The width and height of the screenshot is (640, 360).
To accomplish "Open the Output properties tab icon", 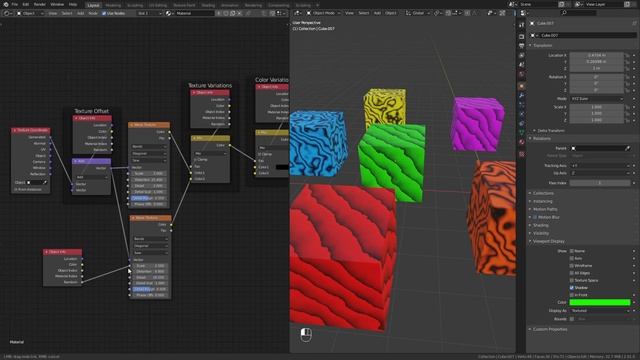I will coord(521,46).
